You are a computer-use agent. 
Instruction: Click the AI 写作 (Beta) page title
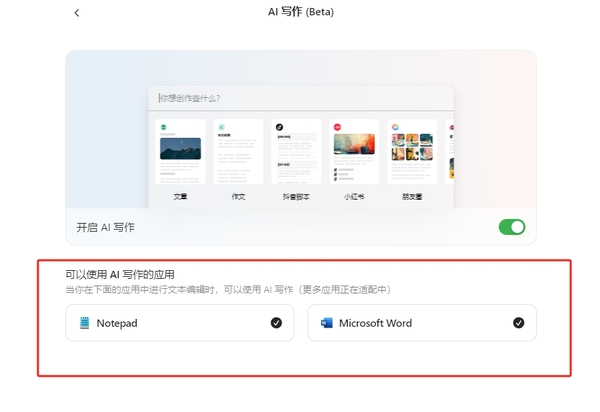point(300,13)
